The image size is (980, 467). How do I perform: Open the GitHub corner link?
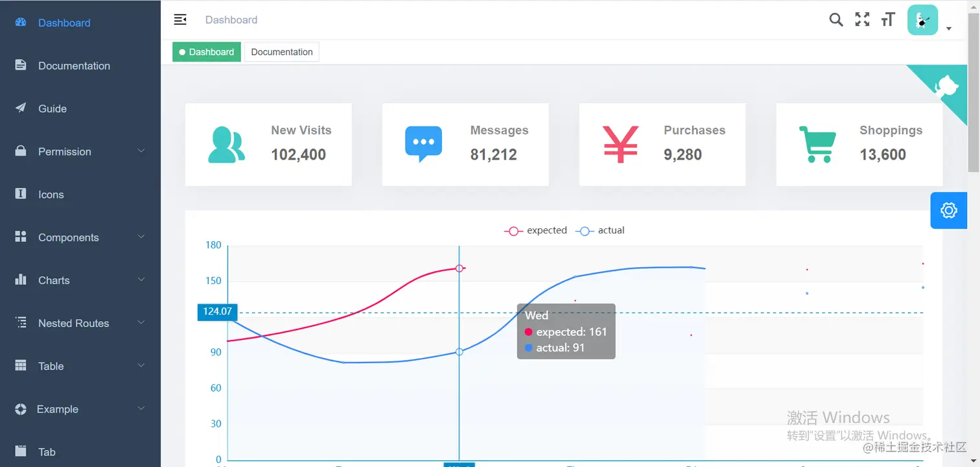(x=946, y=86)
